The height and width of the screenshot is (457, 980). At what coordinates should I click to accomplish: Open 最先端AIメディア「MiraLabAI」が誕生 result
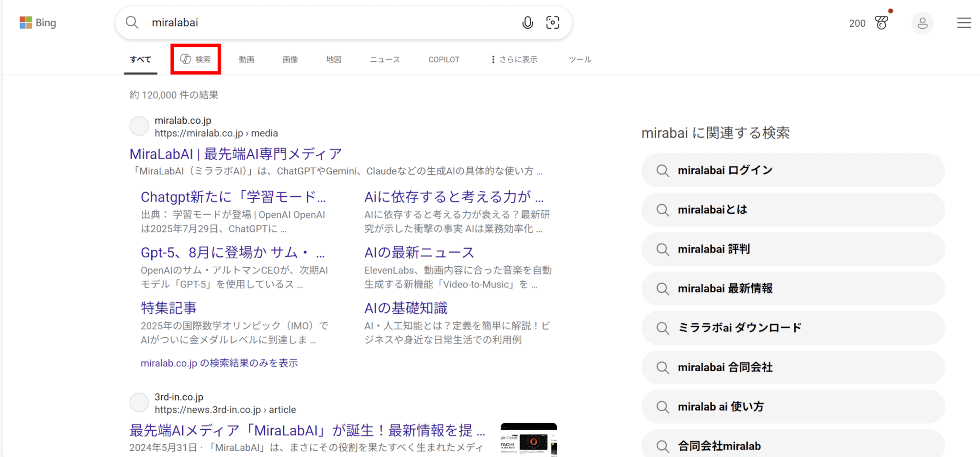click(307, 430)
